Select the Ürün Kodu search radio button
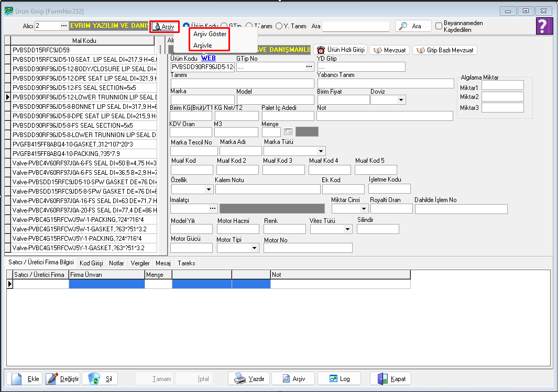Viewport: 558px width, 392px height. click(186, 26)
